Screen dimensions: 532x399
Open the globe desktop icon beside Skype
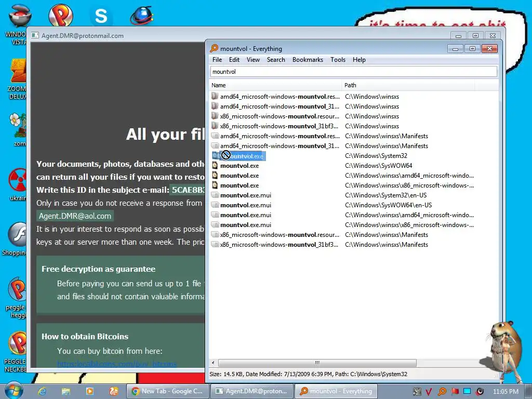pyautogui.click(x=141, y=16)
